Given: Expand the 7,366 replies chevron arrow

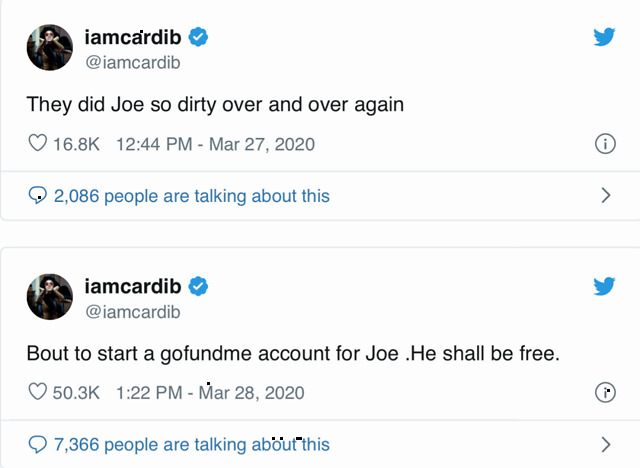Looking at the screenshot, I should coord(605,444).
